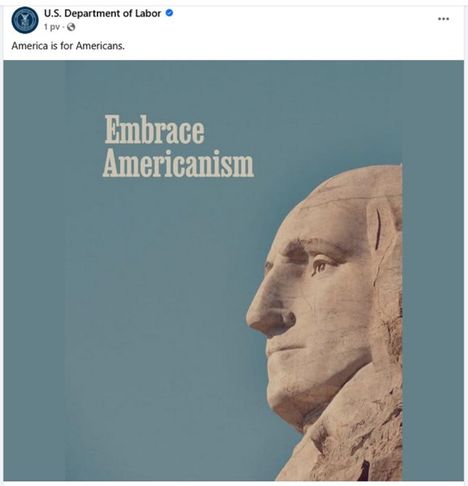Click the letter "E" of Embrace

tap(113, 130)
